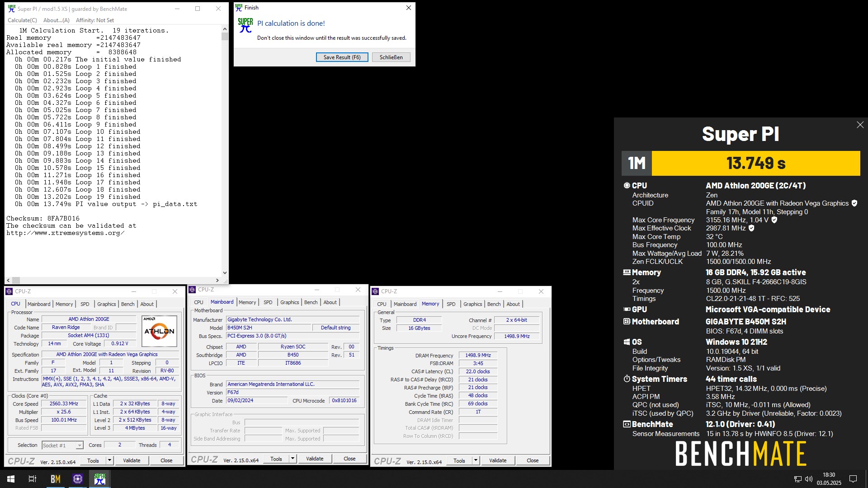The image size is (868, 488).
Task: Click the shield beside Max Effective Clock
Action: 751,228
